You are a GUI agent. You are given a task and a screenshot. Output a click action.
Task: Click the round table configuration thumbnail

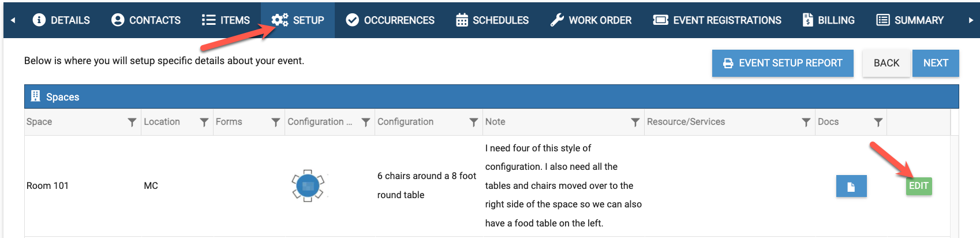(308, 185)
